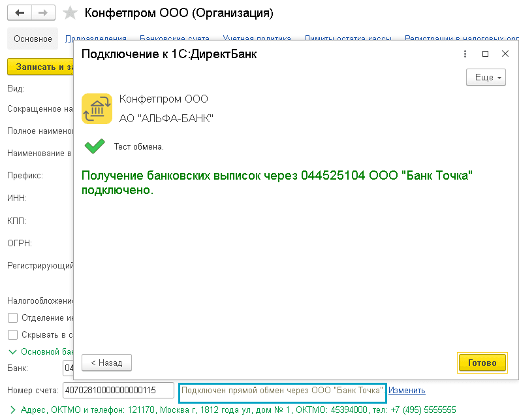Open the dialog's three-dot options menu

point(465,54)
